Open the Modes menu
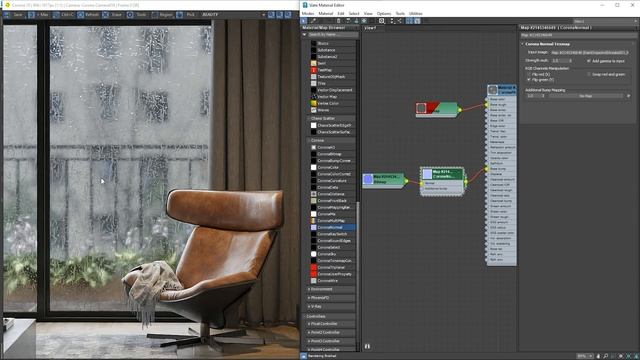This screenshot has height=360, width=640. tap(308, 13)
